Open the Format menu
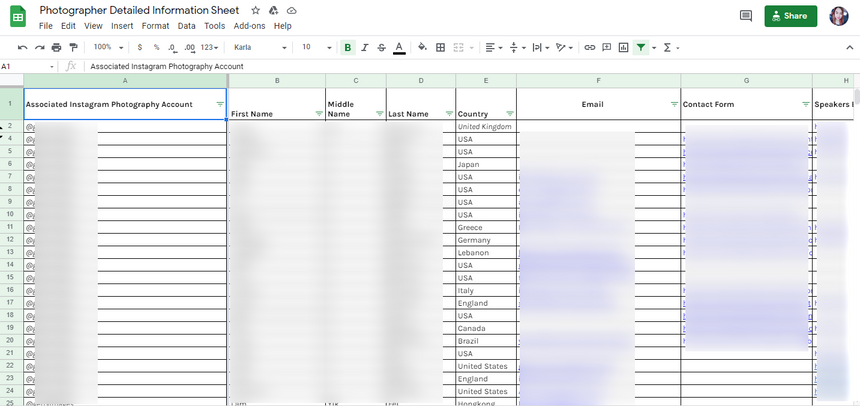Image resolution: width=860 pixels, height=406 pixels. (x=155, y=26)
